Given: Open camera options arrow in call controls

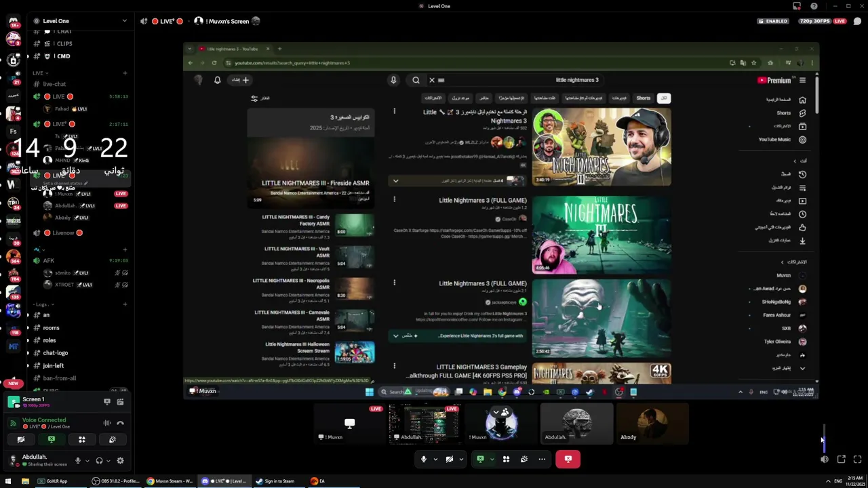Looking at the screenshot, I should [x=460, y=460].
